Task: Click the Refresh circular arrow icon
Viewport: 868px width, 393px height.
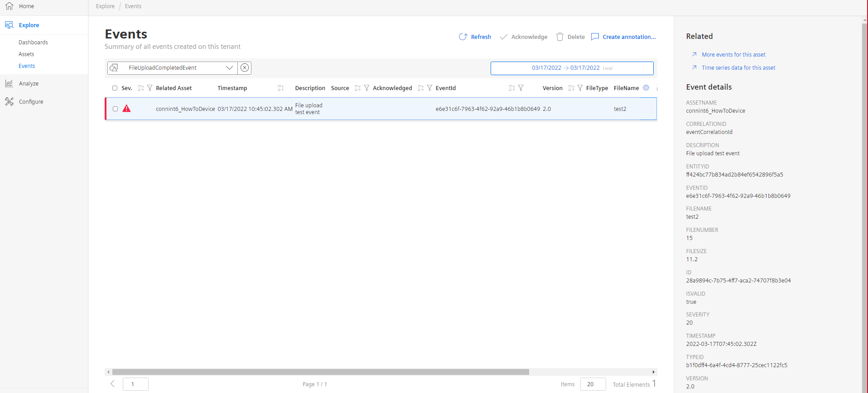Action: point(463,37)
